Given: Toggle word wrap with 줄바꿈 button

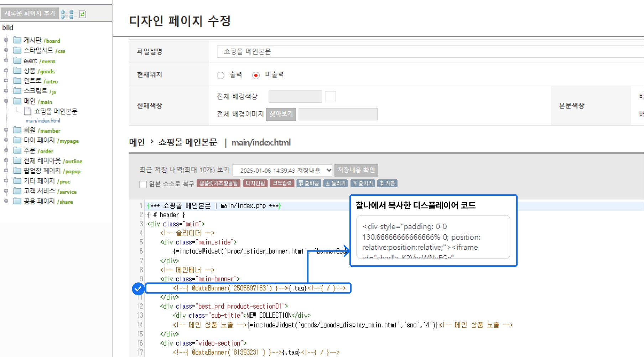Looking at the screenshot, I should click(309, 183).
